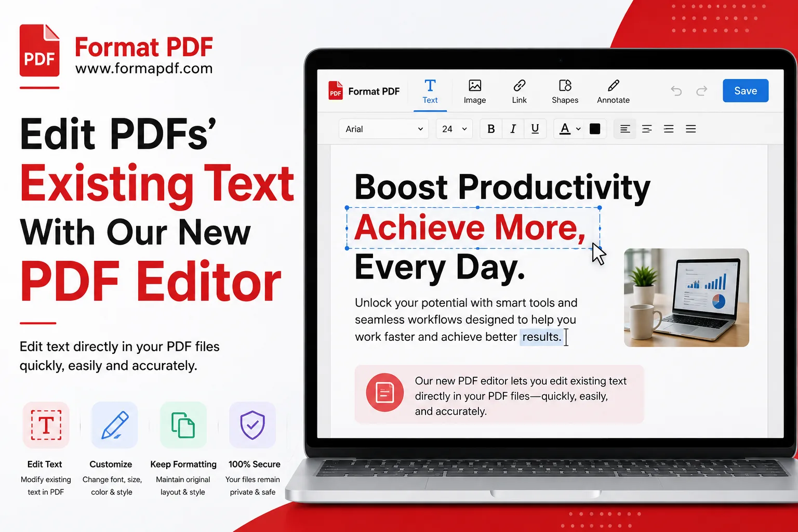Click the Format PDF logo in editor toolbar
Viewport: 798px width, 532px height.
pos(364,91)
